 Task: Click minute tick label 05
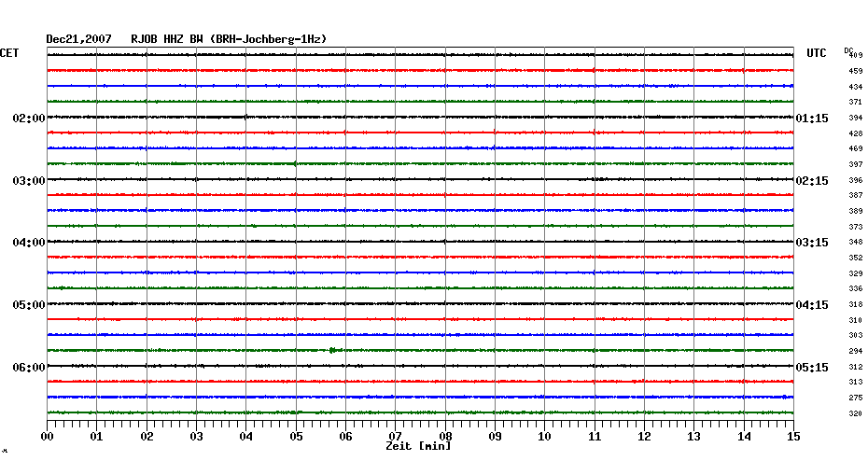296,437
